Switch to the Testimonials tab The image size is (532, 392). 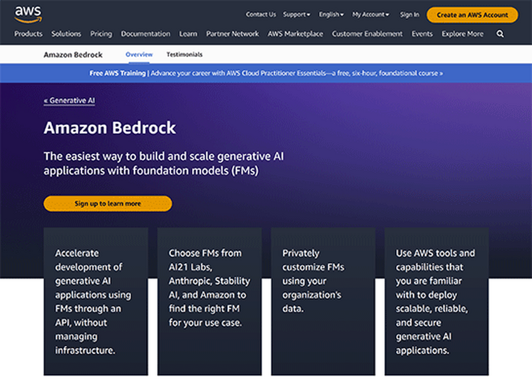click(184, 55)
